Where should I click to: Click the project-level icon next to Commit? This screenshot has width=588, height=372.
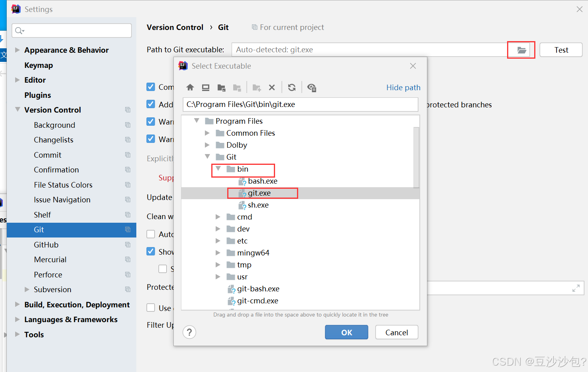click(x=128, y=155)
